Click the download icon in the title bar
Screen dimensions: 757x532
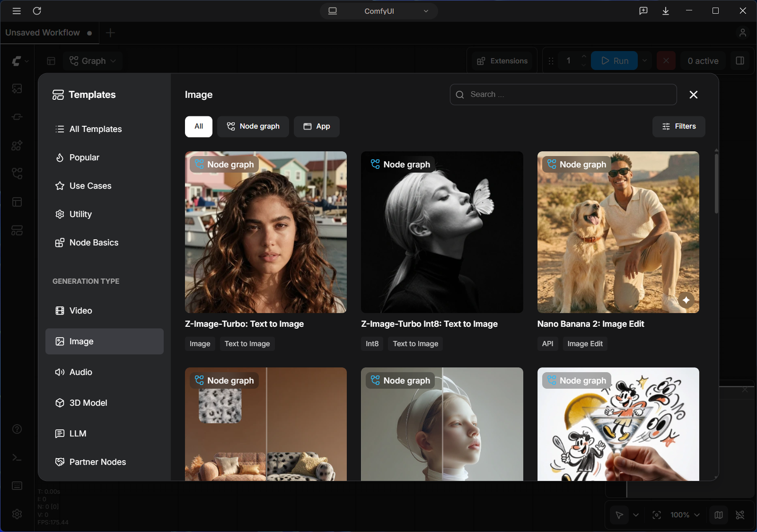pos(666,11)
